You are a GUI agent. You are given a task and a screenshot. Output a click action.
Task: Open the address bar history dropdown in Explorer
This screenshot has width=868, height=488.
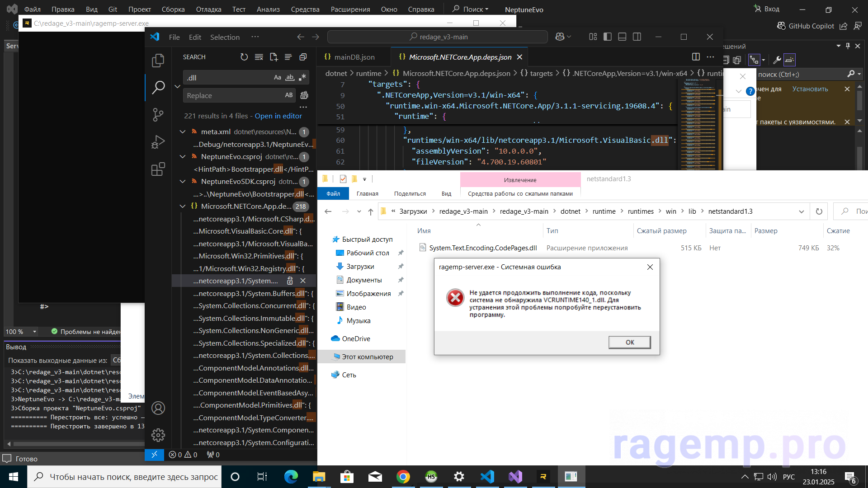coord(801,211)
